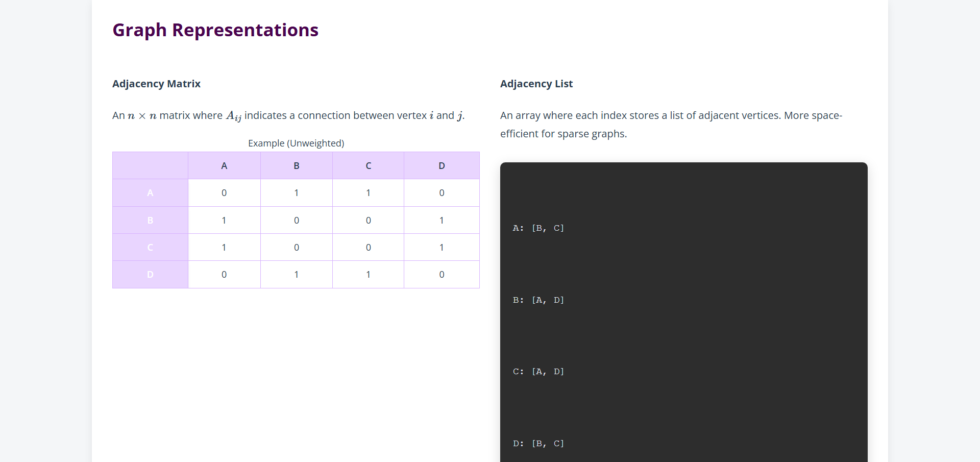Select row header D in the matrix
Viewport: 980px width, 462px height.
pos(150,275)
